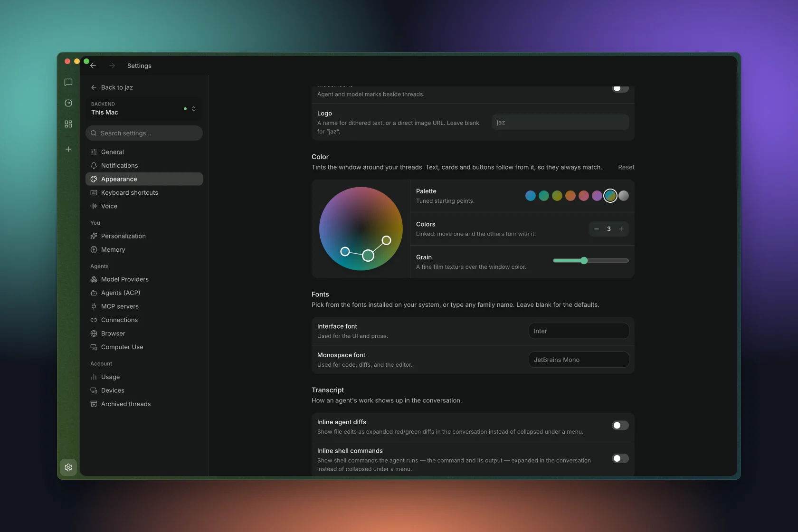The height and width of the screenshot is (532, 798).
Task: Select the Appearance settings section
Action: [144, 179]
